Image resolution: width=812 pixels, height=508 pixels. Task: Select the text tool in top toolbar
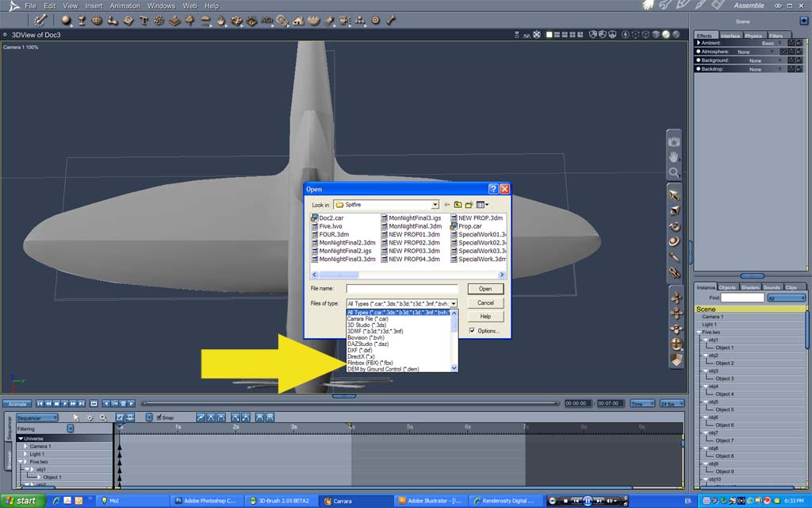coord(144,20)
